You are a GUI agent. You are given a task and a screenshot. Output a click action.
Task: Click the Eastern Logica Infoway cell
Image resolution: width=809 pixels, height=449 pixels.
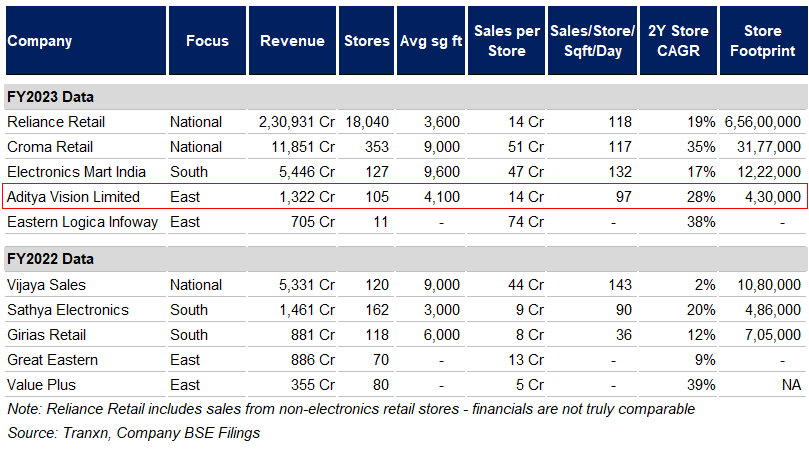(83, 222)
